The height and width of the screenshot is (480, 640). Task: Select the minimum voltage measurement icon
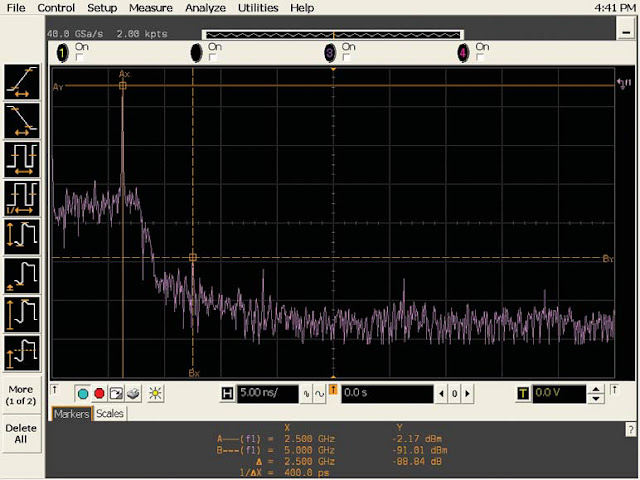(x=22, y=276)
